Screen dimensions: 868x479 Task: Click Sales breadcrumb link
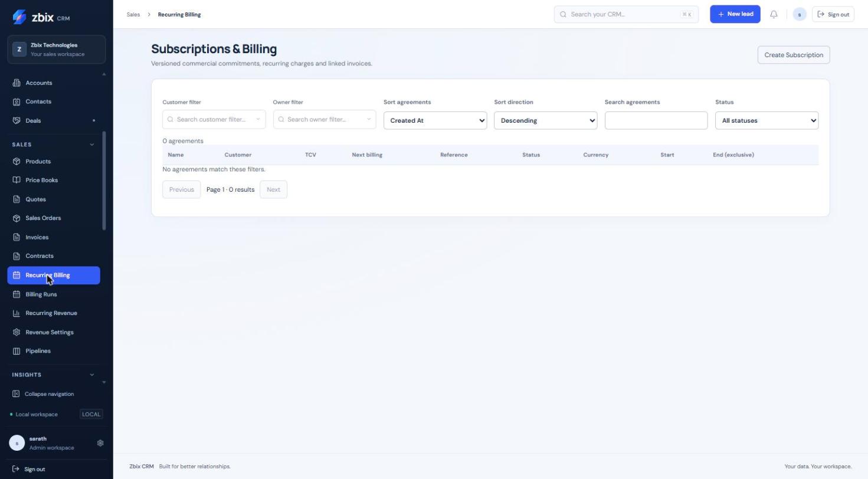[133, 14]
